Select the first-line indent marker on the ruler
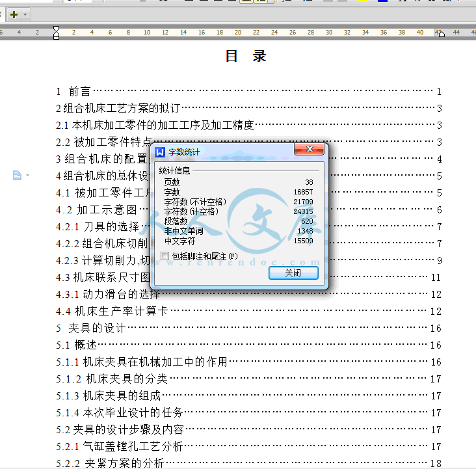476x469 pixels. pos(56,29)
